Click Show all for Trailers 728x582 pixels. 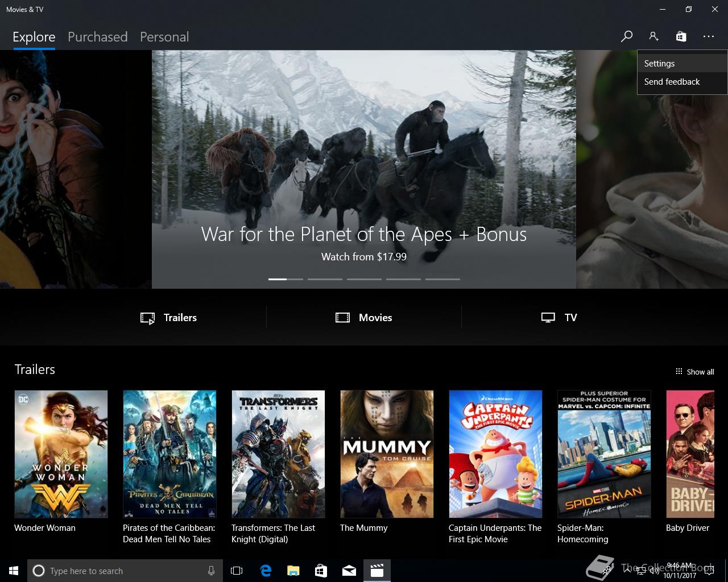[x=694, y=372]
